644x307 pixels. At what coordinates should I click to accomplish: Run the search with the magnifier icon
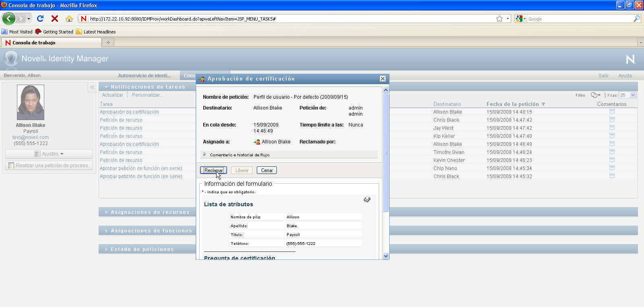coord(636,19)
